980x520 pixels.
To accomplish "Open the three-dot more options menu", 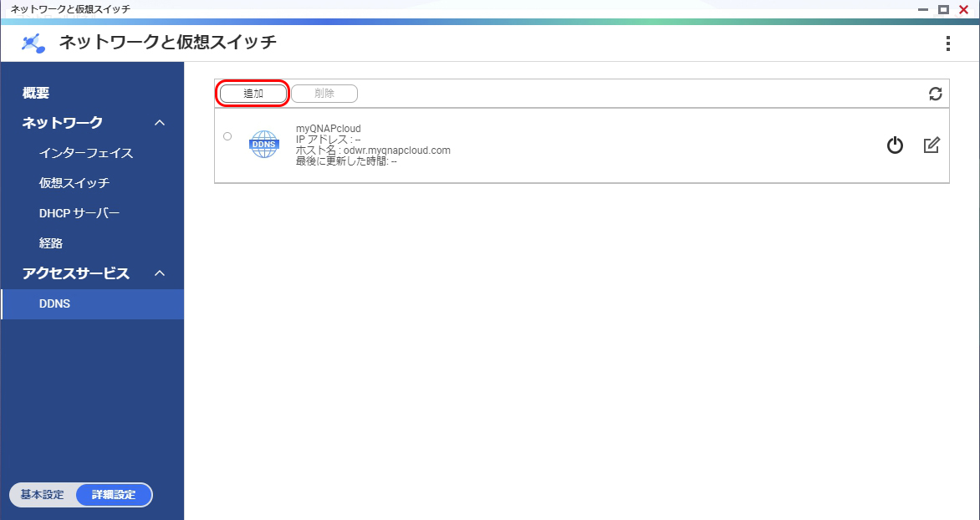I will point(947,43).
